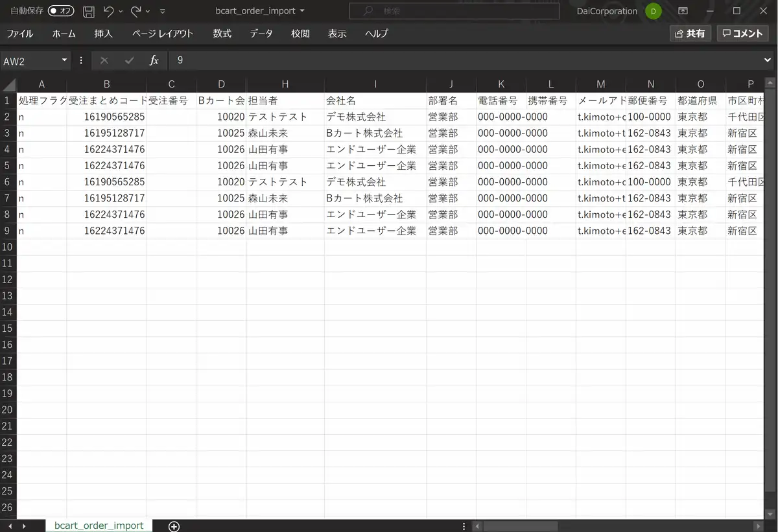Click cell Bカート株式会社 in row 3
778x532 pixels.
coord(375,133)
